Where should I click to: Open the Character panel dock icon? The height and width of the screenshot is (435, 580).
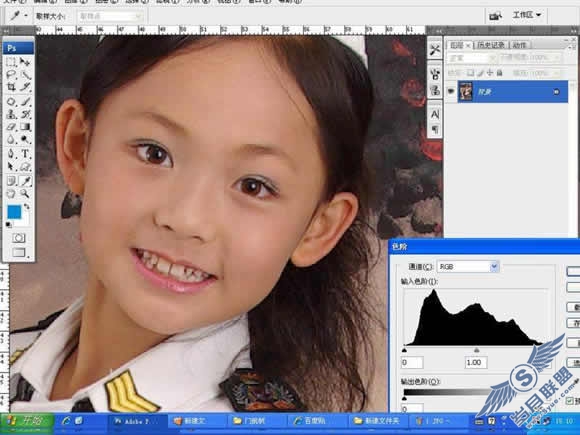click(x=435, y=114)
